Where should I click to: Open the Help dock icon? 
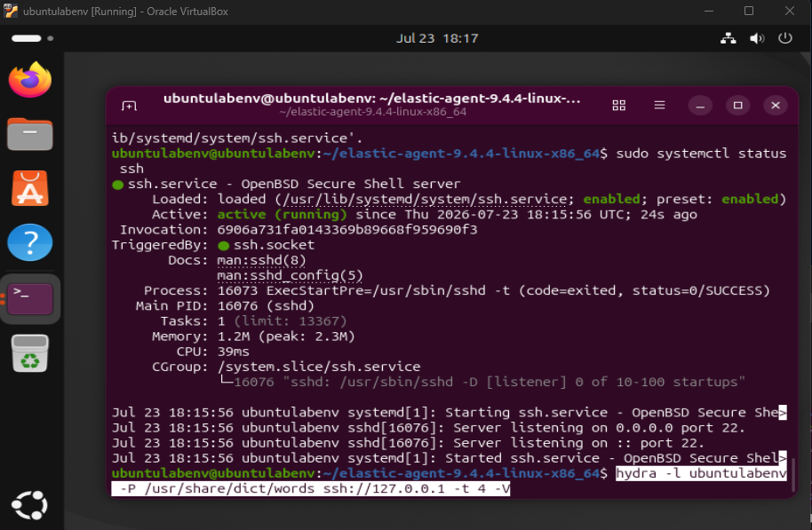pos(30,242)
